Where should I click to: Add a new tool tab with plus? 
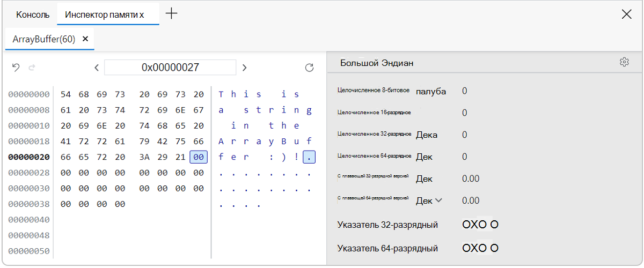click(171, 13)
